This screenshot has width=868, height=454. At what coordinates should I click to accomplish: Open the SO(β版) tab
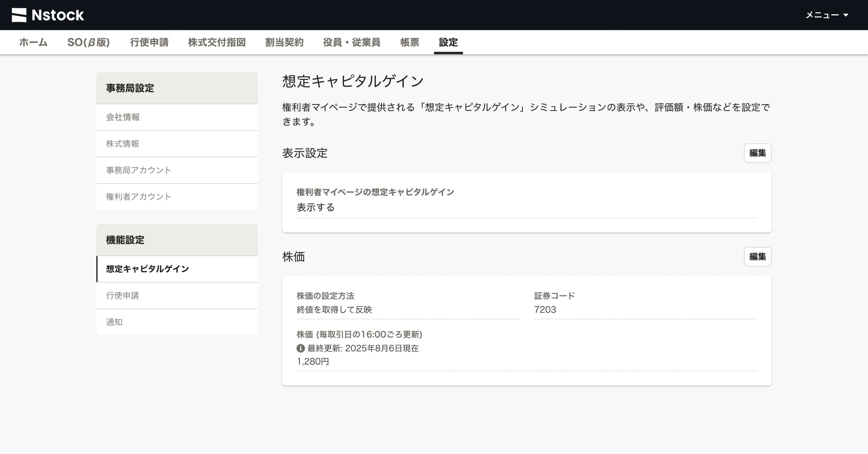[89, 42]
